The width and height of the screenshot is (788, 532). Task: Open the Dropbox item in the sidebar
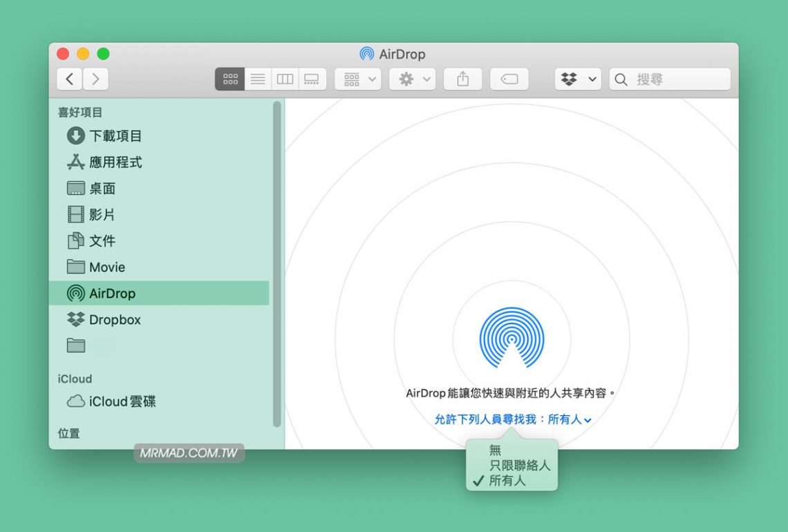[x=113, y=319]
